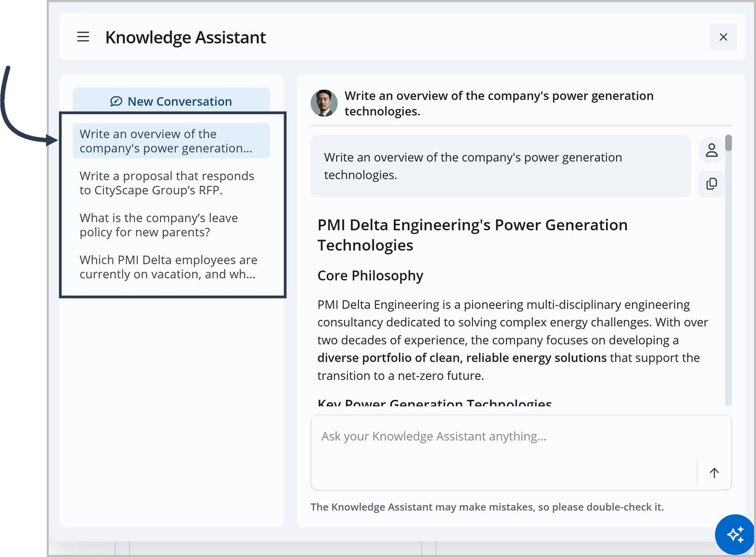Click the 'PMI Delta Engineering's Power Generation Technologies' title
This screenshot has width=756, height=557.
473,235
